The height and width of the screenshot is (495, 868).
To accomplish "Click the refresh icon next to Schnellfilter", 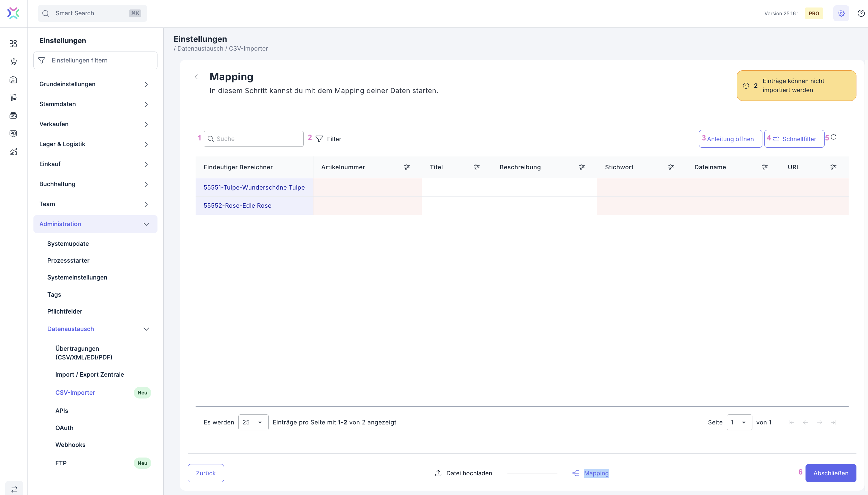I will tap(833, 137).
